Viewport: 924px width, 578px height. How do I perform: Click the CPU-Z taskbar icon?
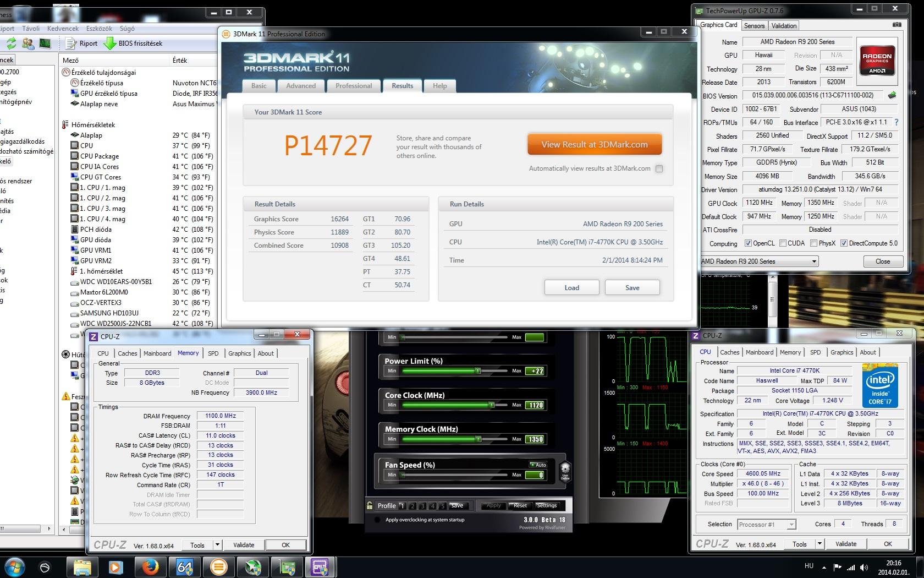tap(321, 567)
